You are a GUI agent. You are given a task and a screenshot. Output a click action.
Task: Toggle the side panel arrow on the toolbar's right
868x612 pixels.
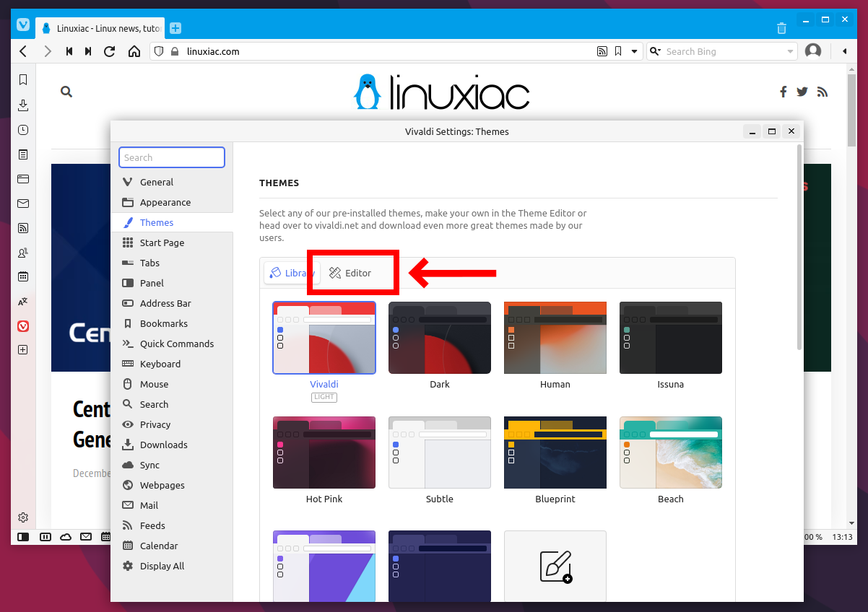844,51
